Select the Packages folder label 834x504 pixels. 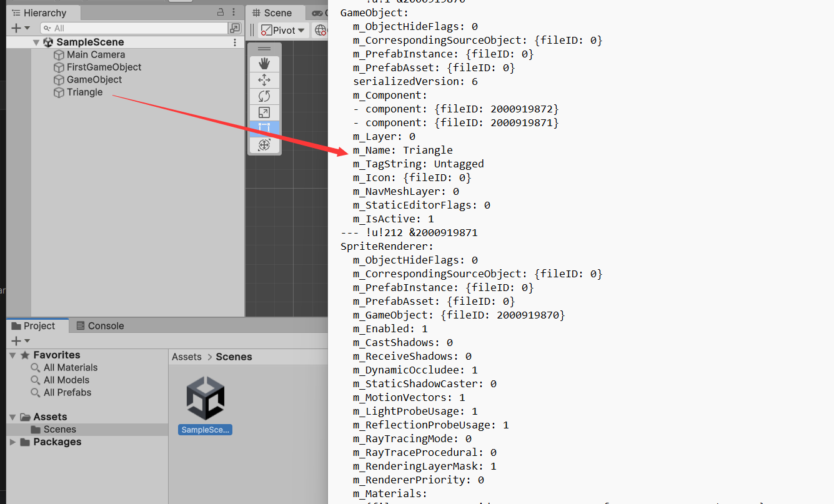(x=57, y=442)
